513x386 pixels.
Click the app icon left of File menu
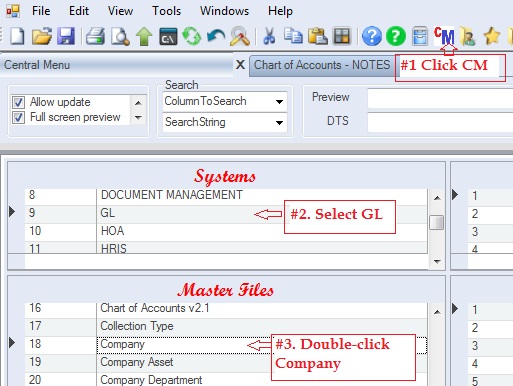13,11
